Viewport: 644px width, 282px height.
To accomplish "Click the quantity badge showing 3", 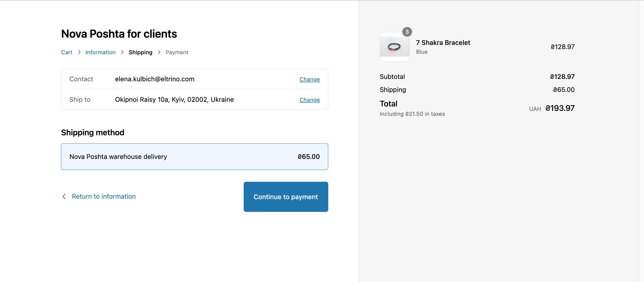I will (407, 32).
